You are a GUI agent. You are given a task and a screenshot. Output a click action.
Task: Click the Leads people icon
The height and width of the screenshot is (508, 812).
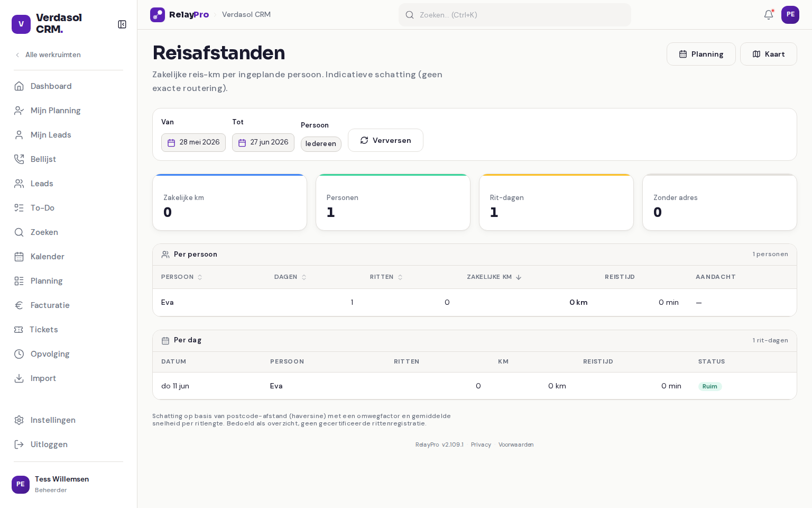19,184
